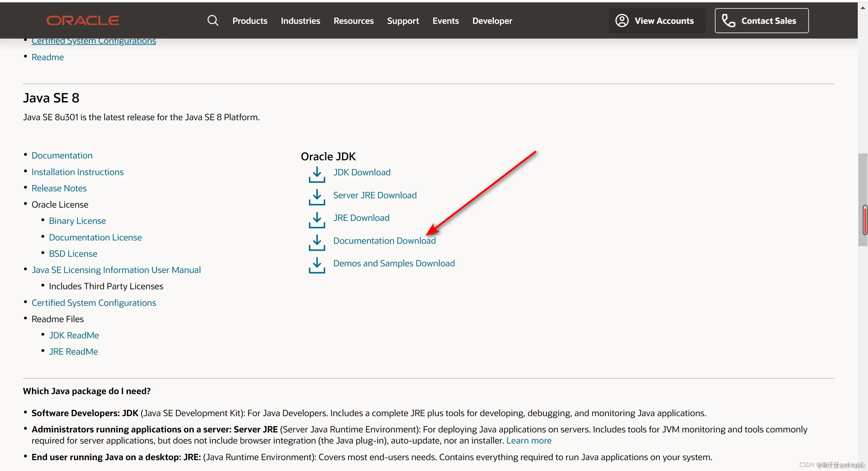Open Java SE Licensing Information User Manual
Viewport: 868px width, 471px height.
point(116,270)
